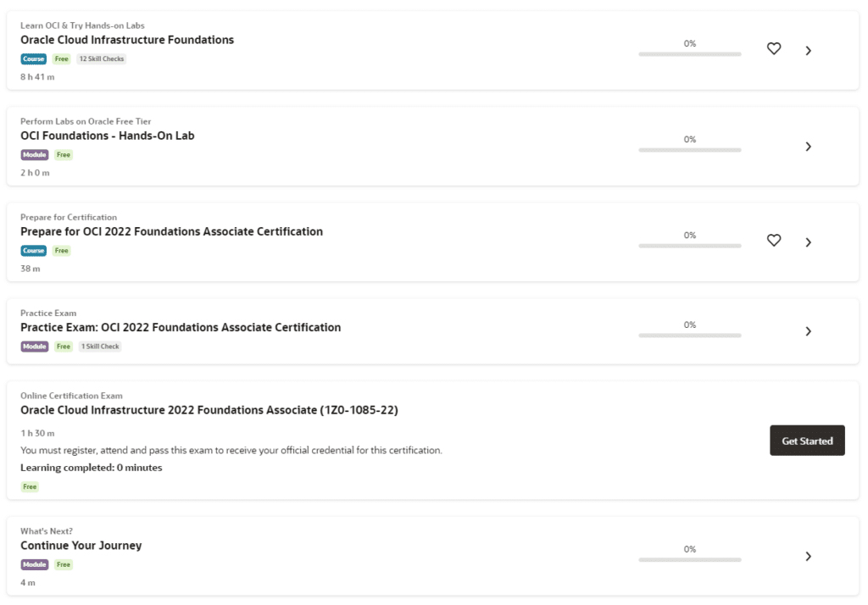Open OCI Foundations - Hands-On Lab title
The height and width of the screenshot is (605, 868).
click(x=108, y=136)
